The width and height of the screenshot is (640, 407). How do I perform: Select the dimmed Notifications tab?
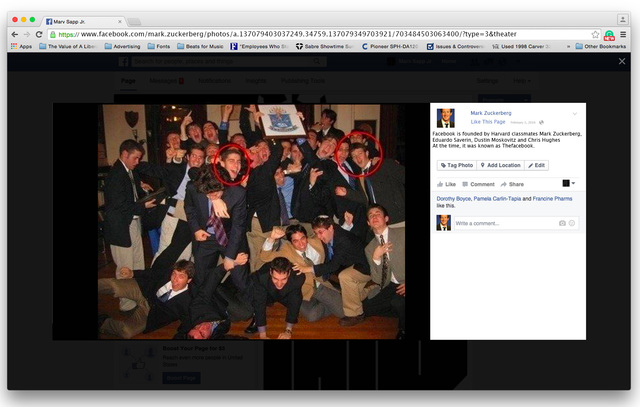coord(215,81)
